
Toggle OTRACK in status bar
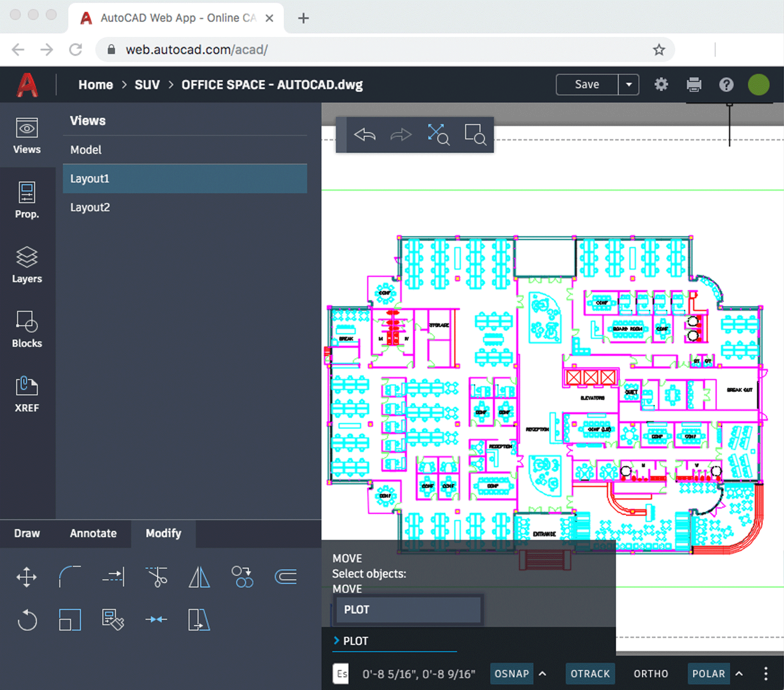point(590,674)
